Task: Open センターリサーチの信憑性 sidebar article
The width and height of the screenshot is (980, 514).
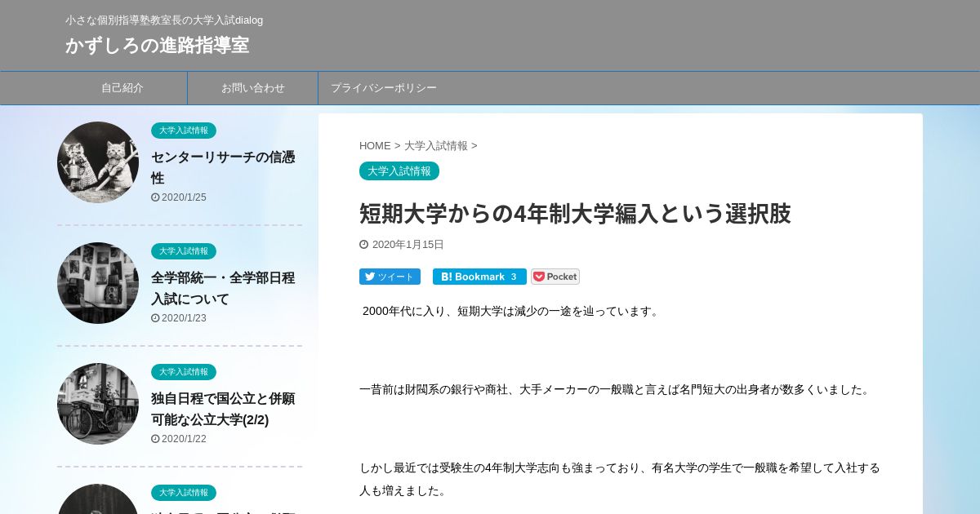Action: tap(223, 167)
